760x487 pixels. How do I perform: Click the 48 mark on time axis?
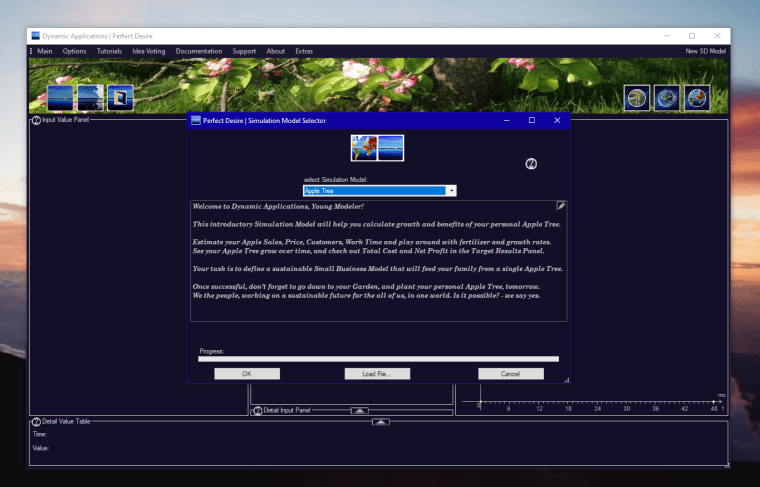coord(713,409)
